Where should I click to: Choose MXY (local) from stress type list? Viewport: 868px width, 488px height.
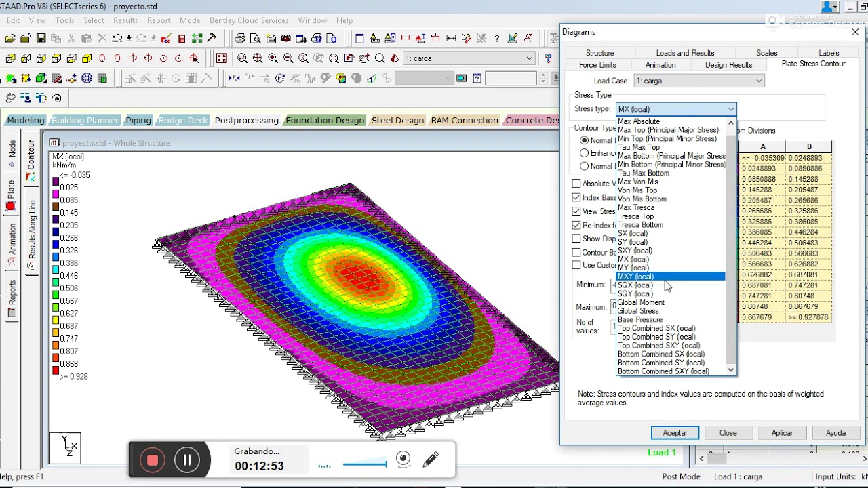tap(671, 277)
